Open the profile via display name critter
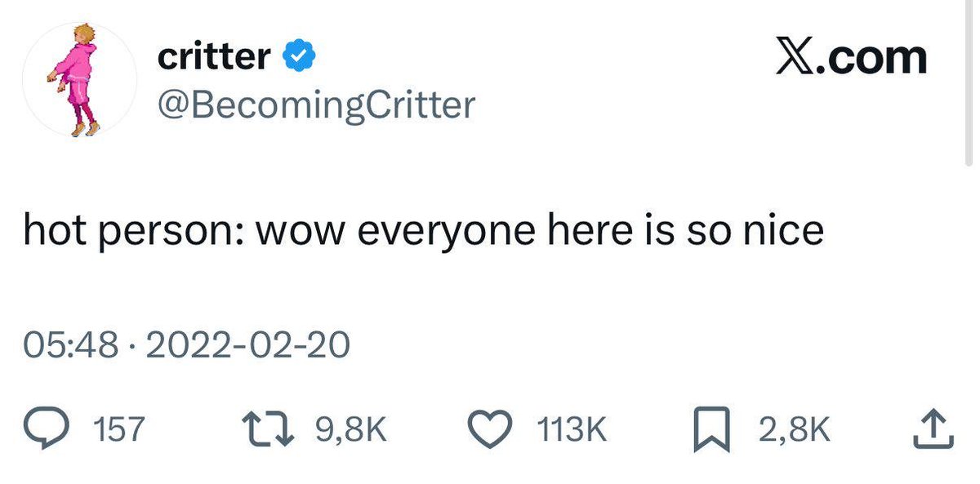This screenshot has width=980, height=484. (x=213, y=56)
